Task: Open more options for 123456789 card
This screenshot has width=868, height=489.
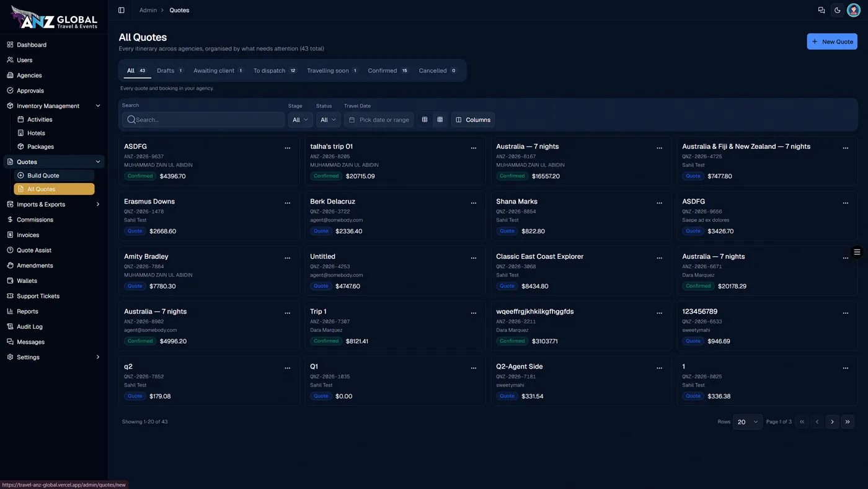Action: click(x=846, y=313)
